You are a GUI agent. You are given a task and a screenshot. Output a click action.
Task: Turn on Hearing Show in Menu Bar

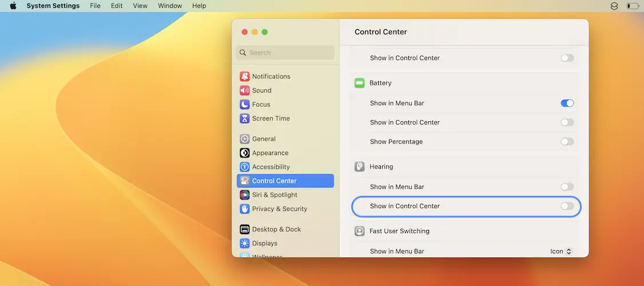click(x=567, y=187)
